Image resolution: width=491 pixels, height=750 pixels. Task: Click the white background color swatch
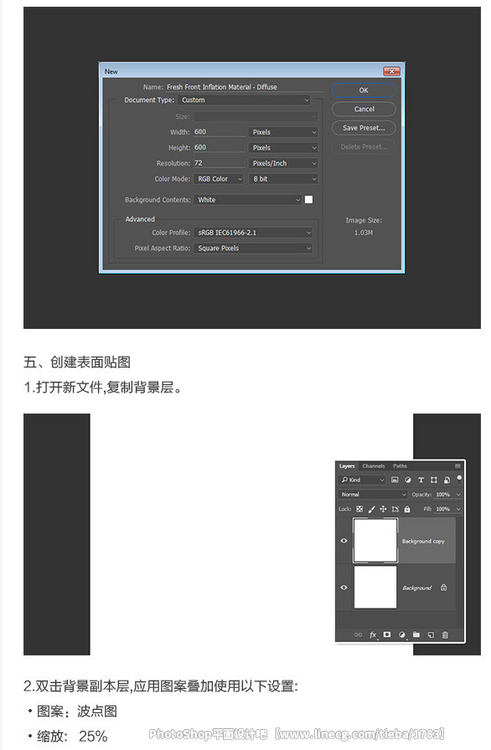(x=309, y=200)
